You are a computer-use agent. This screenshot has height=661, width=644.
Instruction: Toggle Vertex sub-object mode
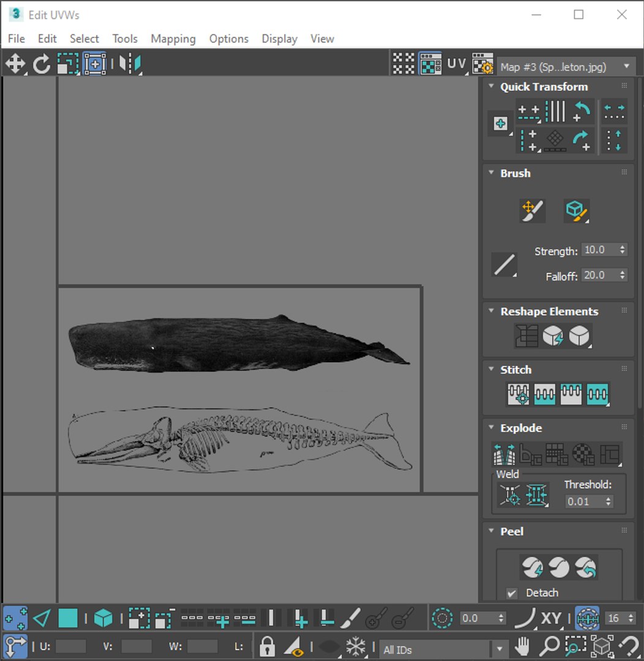(x=15, y=618)
